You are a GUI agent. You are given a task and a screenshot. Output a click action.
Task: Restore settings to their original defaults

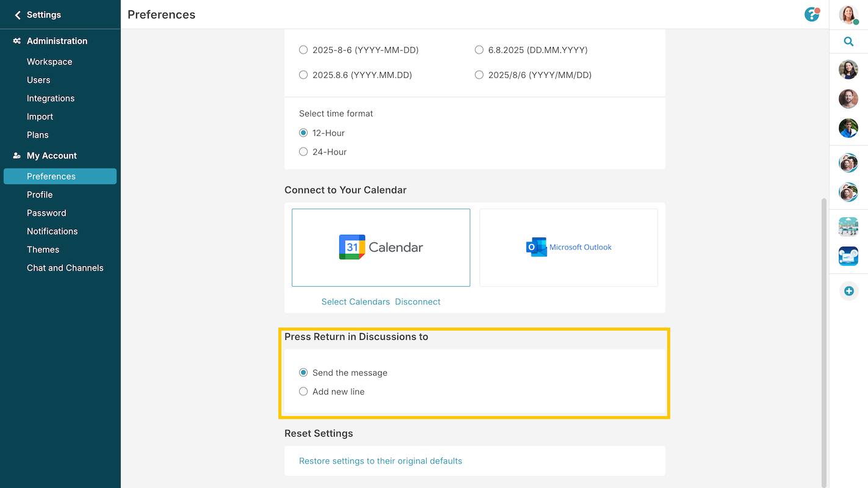[380, 461]
